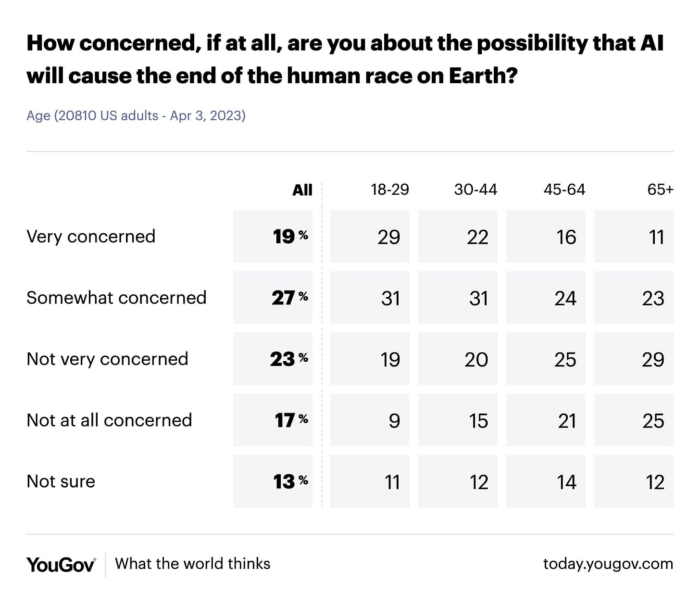Click the 13% cell for Not sure
This screenshot has width=700, height=604.
click(273, 481)
